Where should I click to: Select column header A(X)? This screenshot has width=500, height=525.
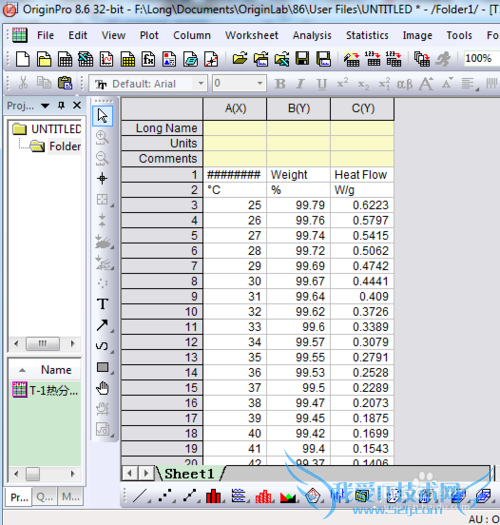click(x=235, y=108)
